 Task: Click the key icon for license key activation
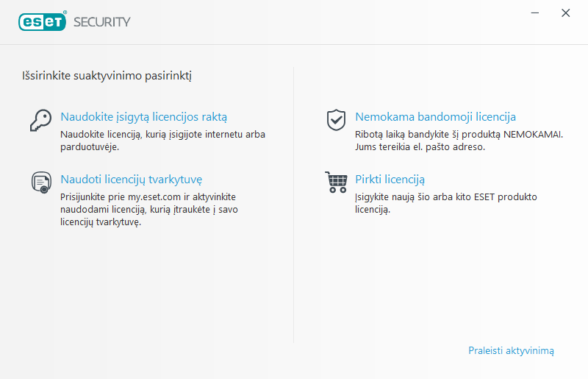(40, 120)
